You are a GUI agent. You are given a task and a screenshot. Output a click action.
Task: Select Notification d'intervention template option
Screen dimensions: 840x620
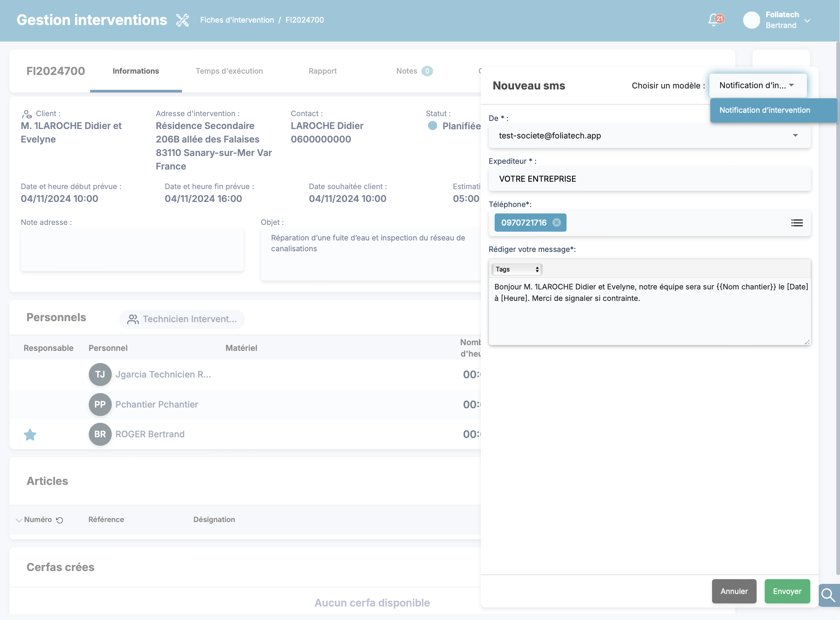coord(765,110)
